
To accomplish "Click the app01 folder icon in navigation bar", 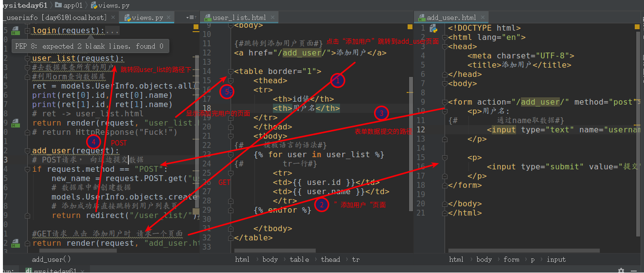I will point(58,5).
